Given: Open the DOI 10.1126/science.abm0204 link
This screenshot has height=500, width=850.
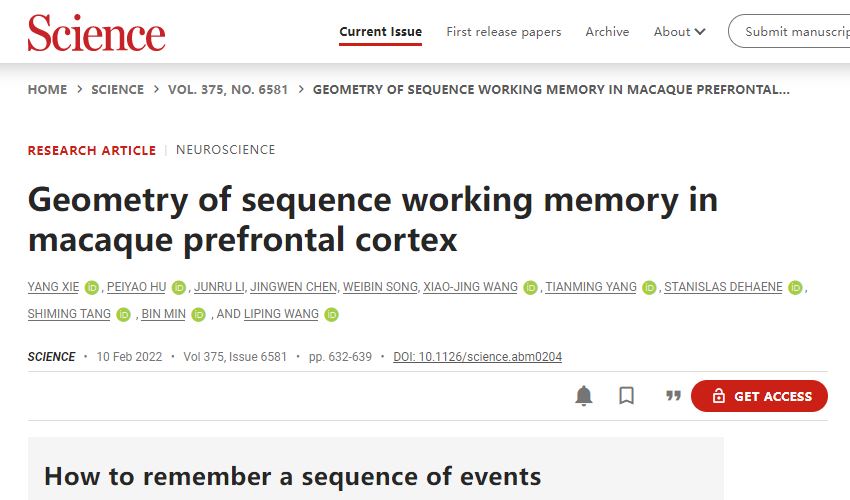Looking at the screenshot, I should (477, 357).
